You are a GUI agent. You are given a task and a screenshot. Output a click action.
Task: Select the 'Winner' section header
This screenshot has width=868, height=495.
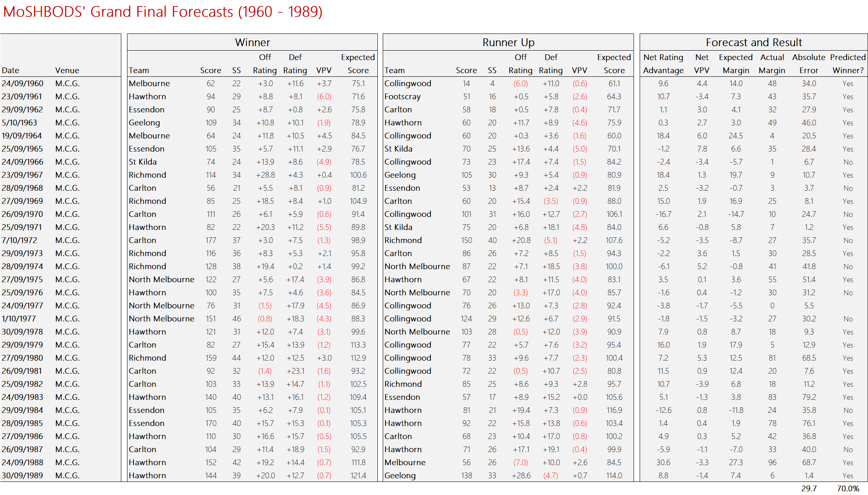pyautogui.click(x=252, y=42)
